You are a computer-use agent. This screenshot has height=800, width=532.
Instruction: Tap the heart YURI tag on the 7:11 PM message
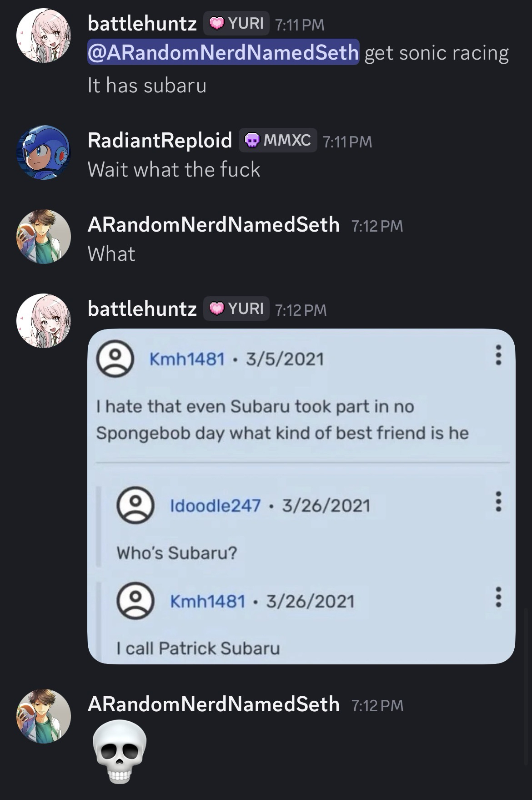point(236,23)
